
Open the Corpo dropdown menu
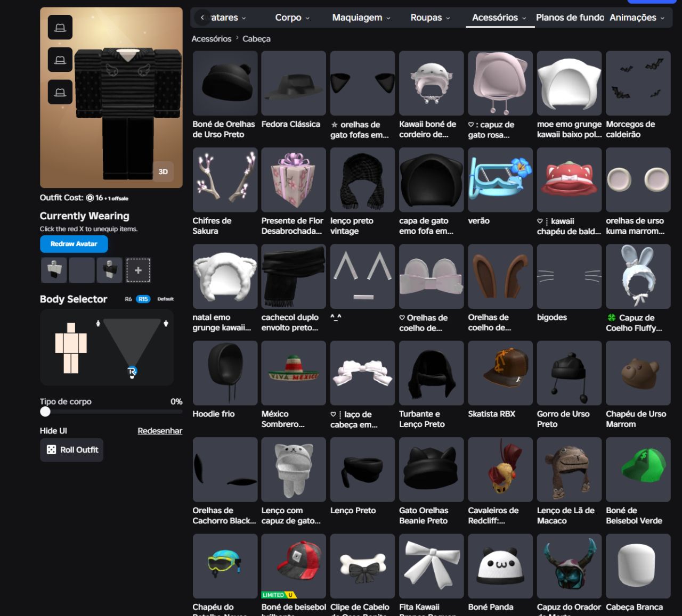293,18
